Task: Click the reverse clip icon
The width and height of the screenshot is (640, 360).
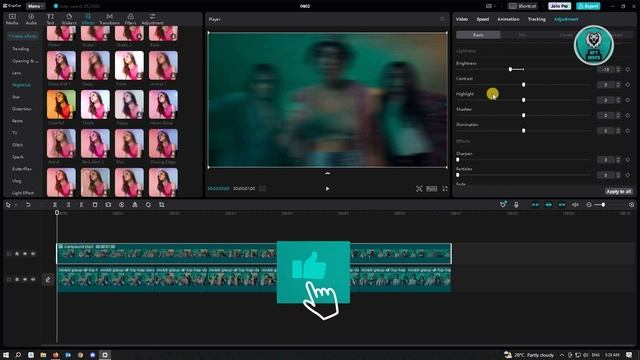Action: 122,204
